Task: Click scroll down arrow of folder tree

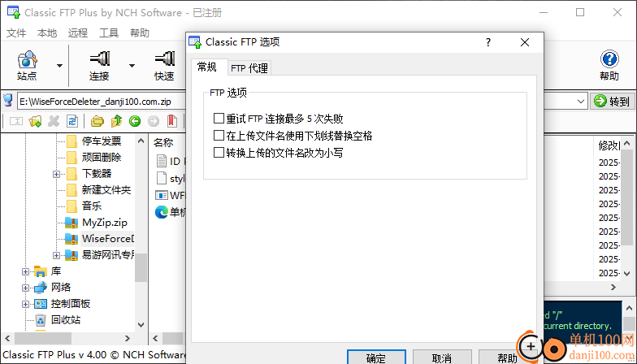Action: click(x=141, y=325)
